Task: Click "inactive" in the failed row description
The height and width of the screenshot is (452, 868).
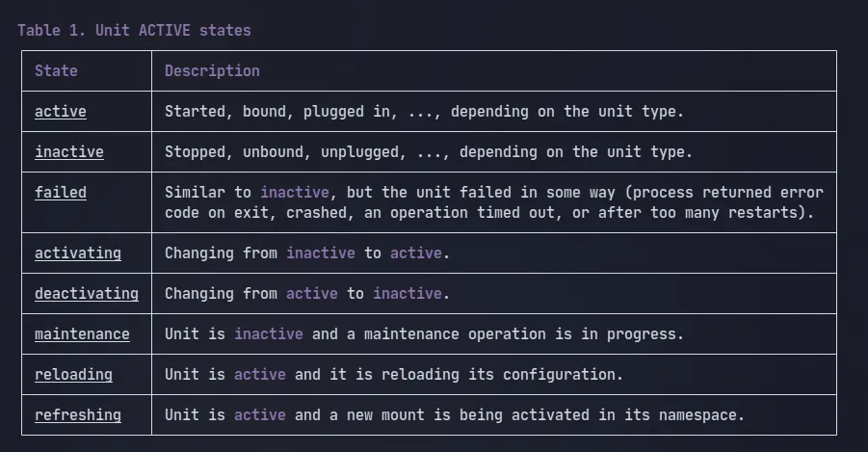Action: click(x=294, y=193)
